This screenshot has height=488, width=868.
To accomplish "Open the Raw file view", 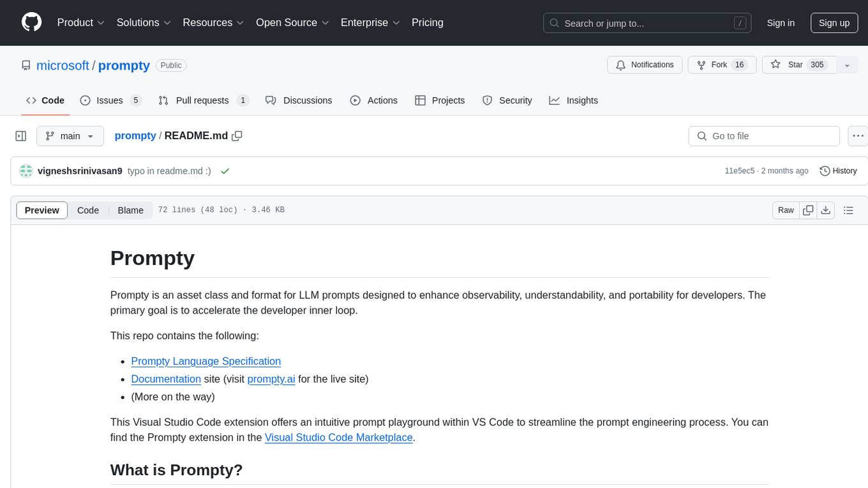I will pos(786,210).
